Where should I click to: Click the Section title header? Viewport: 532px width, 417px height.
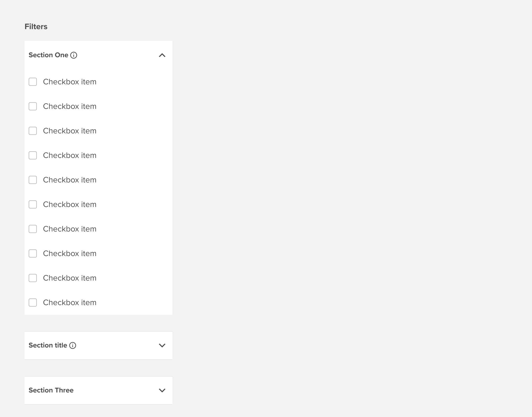(48, 345)
